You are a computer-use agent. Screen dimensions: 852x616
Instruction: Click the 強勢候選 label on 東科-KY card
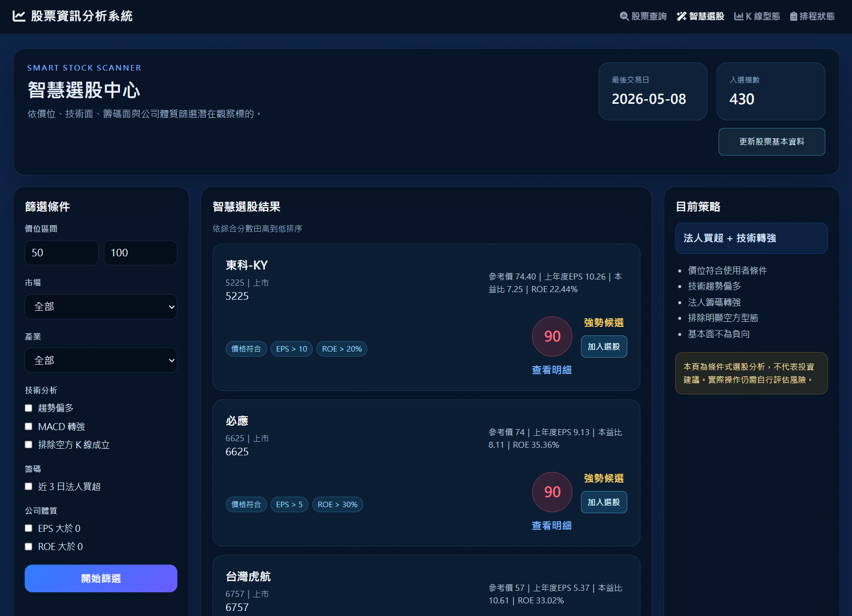pyautogui.click(x=604, y=323)
